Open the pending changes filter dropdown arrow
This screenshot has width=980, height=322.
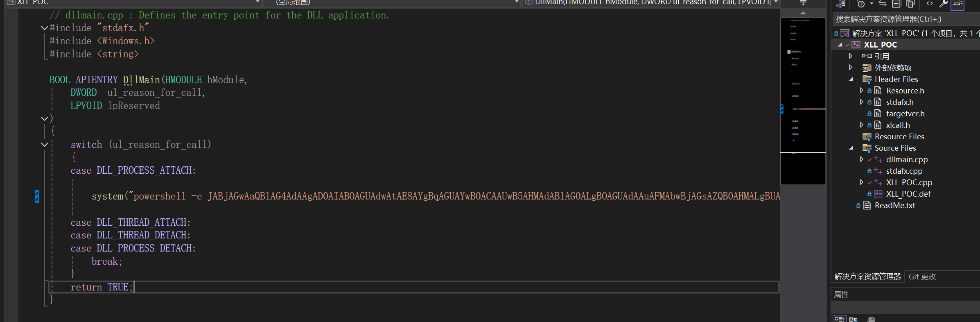[x=872, y=4]
